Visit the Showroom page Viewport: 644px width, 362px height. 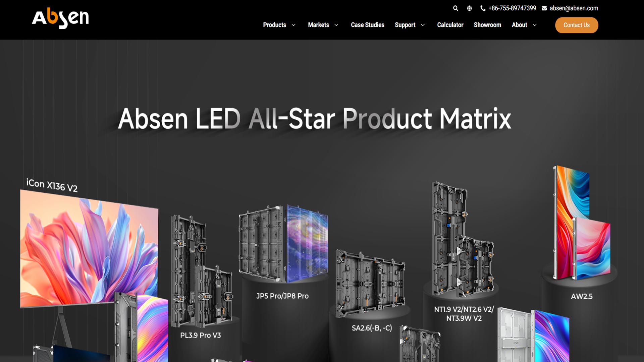[487, 25]
